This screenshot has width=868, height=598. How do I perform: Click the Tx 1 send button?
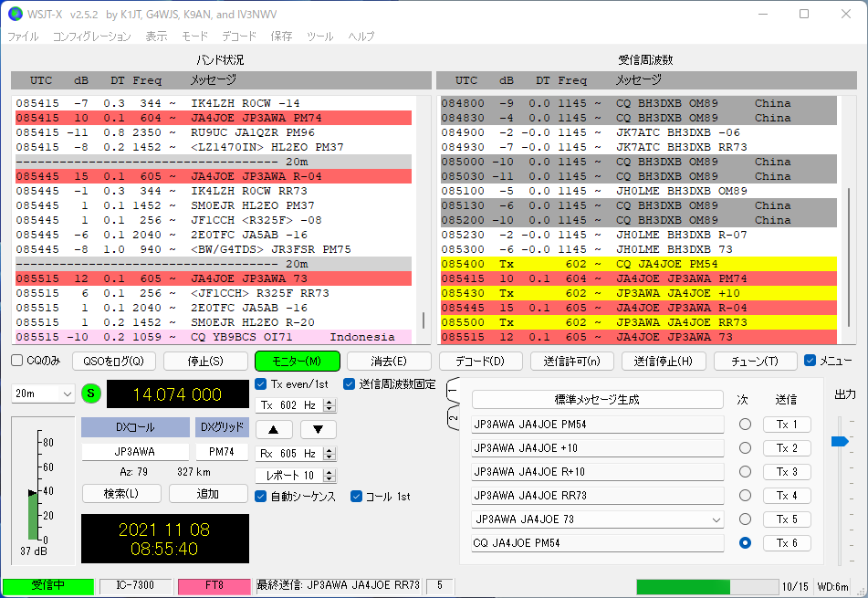[x=787, y=425]
